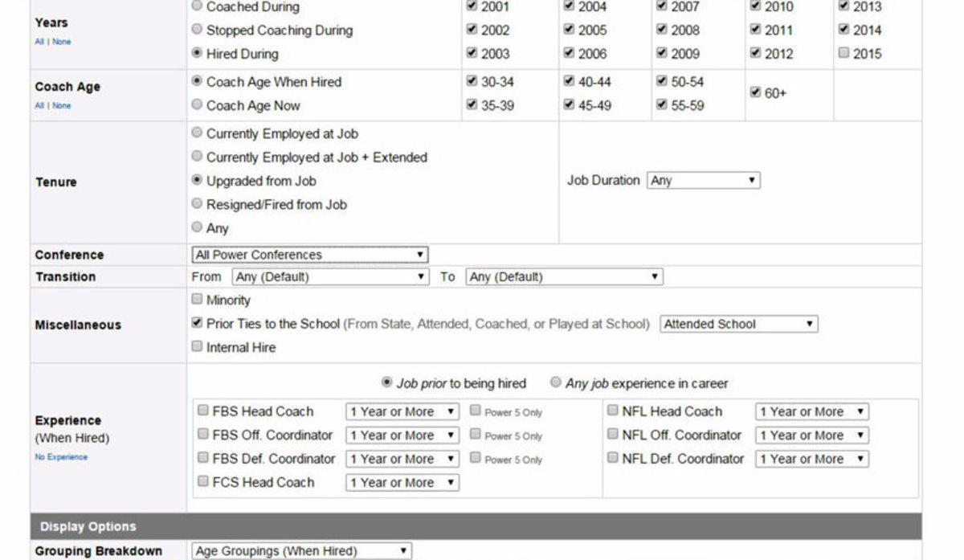Open the Transition From dropdown

click(x=330, y=276)
